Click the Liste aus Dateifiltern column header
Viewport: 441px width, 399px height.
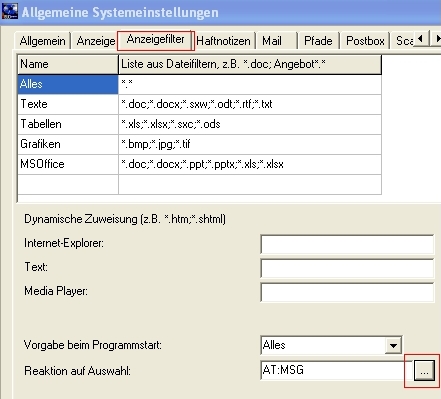pos(250,64)
